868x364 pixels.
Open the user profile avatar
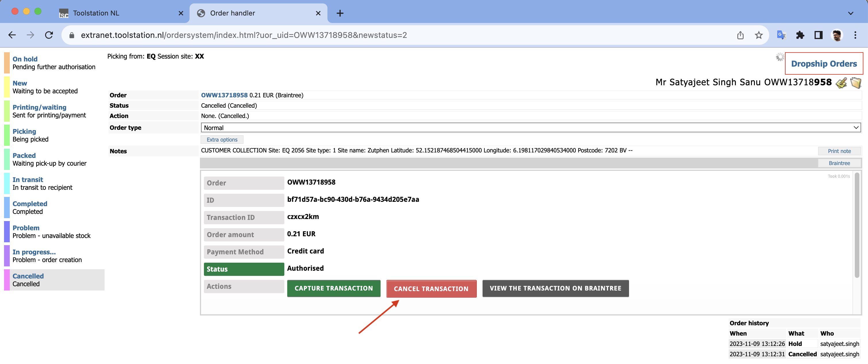(x=837, y=35)
